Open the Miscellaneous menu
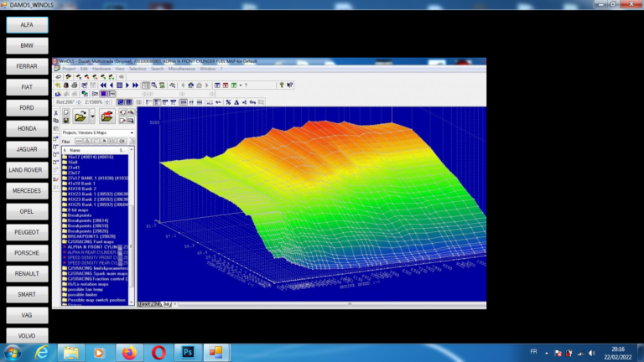 (181, 69)
